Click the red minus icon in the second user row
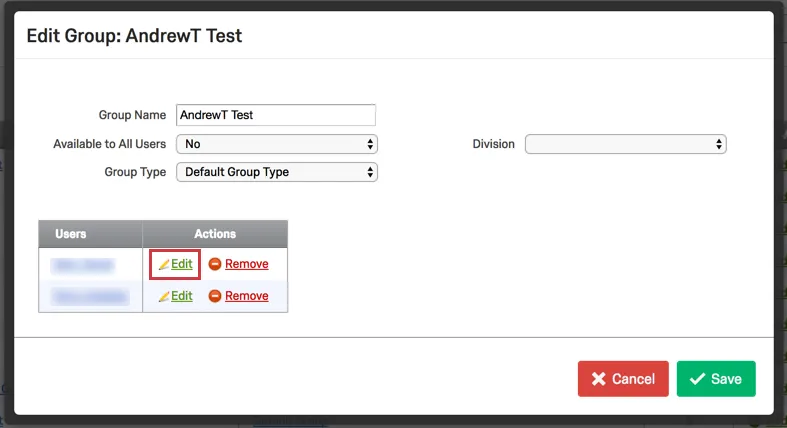The image size is (787, 428). pyautogui.click(x=215, y=297)
